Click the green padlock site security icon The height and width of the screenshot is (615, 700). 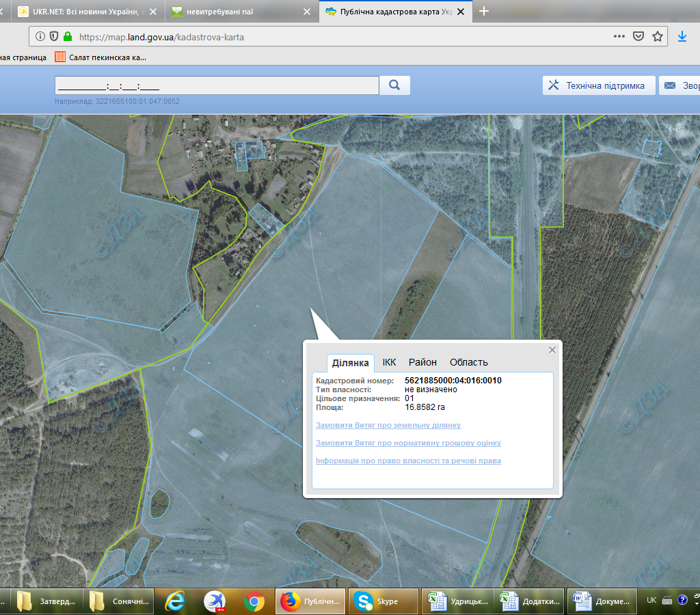coord(67,37)
